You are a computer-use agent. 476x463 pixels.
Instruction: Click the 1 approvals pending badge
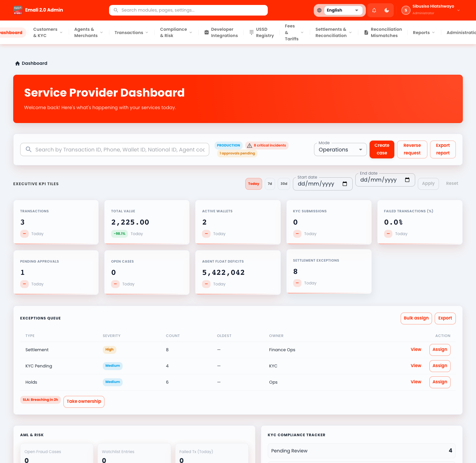pos(237,153)
